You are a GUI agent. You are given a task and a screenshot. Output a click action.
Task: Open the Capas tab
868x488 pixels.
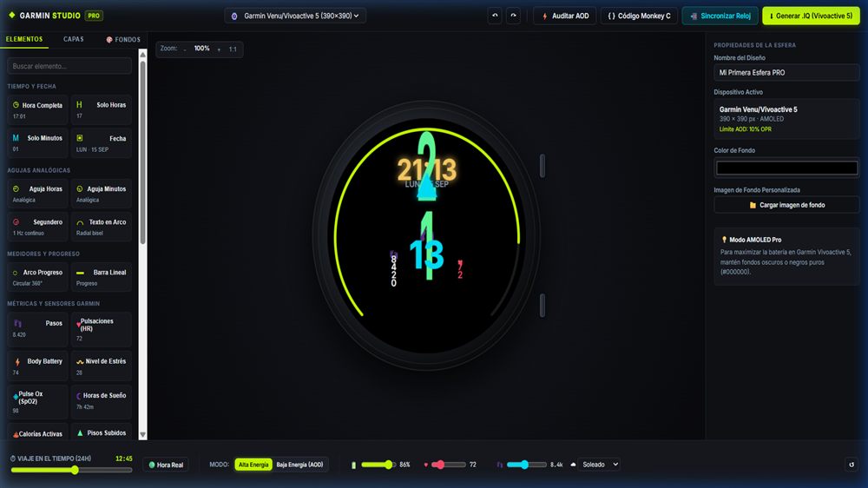coord(73,39)
